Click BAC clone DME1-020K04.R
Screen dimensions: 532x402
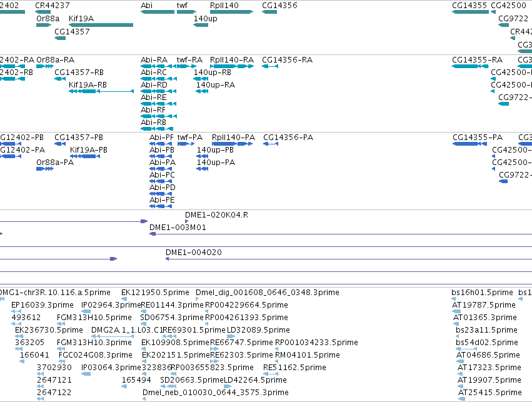click(187, 221)
